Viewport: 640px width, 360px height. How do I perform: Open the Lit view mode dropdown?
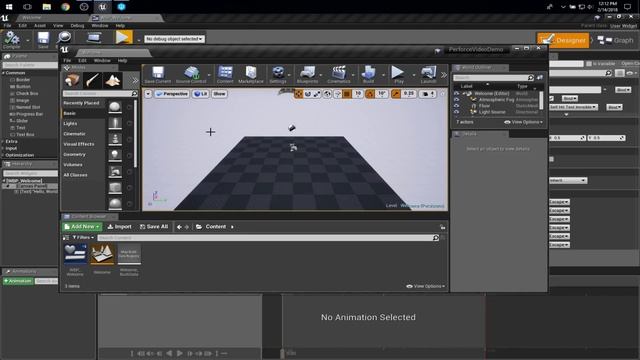(200, 94)
